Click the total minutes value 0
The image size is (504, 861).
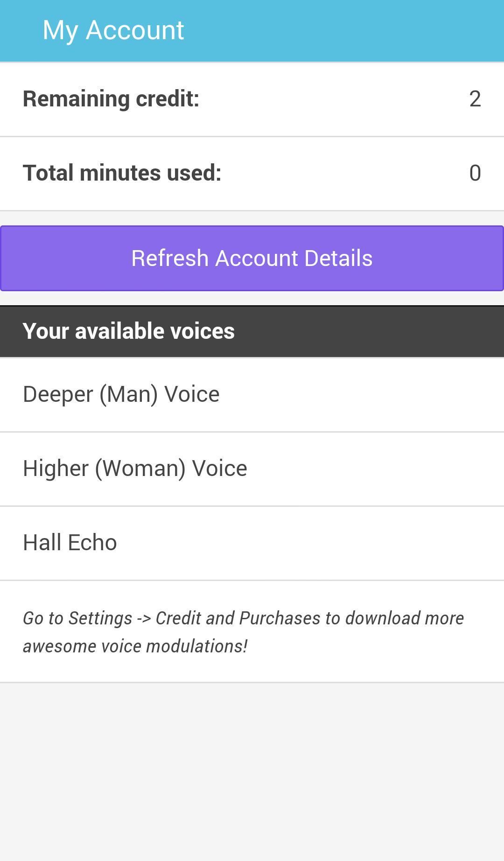[x=475, y=173]
